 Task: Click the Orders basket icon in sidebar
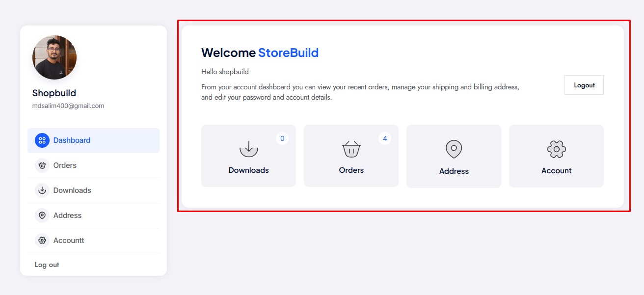click(x=42, y=165)
